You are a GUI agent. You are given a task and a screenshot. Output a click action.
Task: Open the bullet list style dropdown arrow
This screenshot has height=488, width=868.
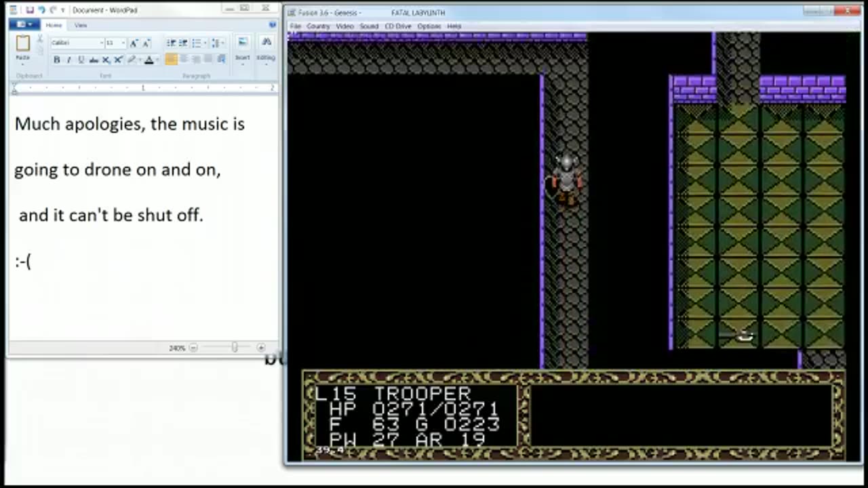pos(205,43)
